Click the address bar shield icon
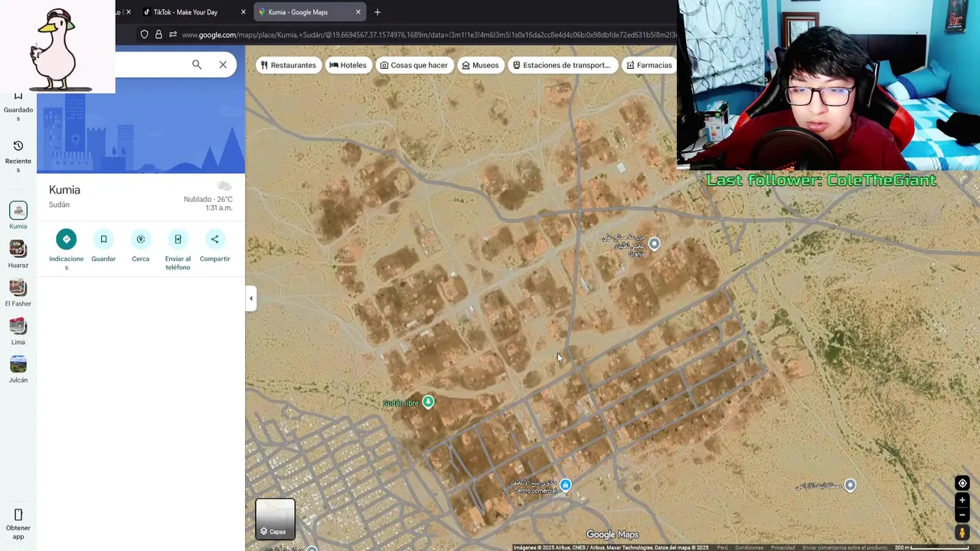Viewport: 980px width, 551px height. (144, 34)
